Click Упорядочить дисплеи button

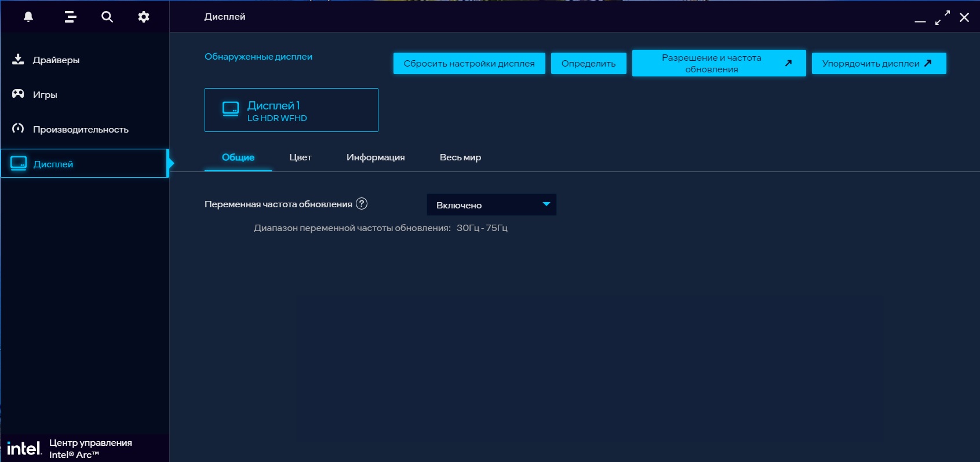point(879,64)
